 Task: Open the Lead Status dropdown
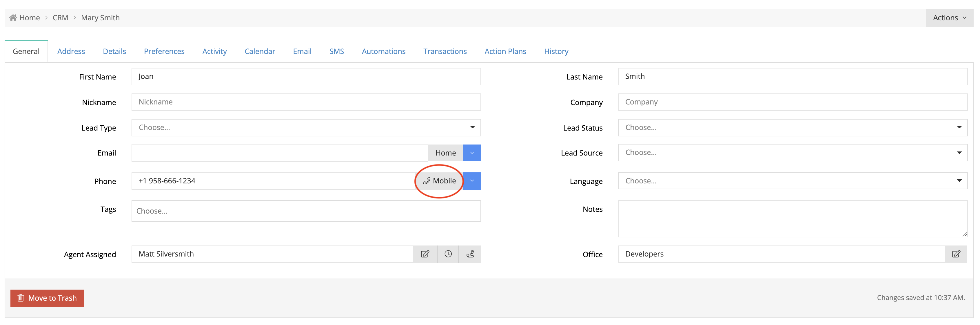click(793, 128)
